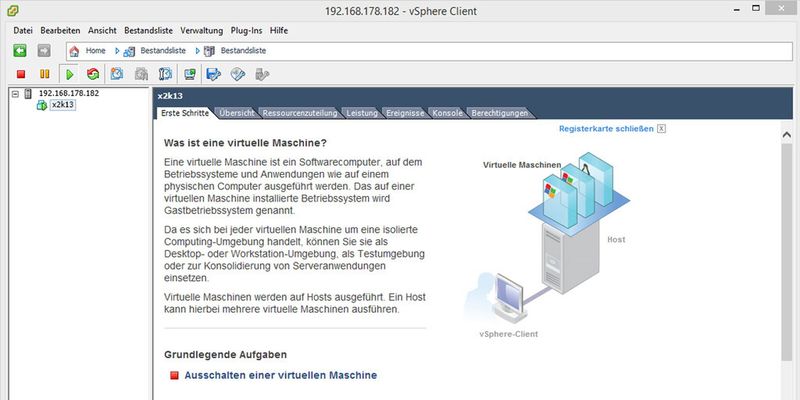Click the Home house icon in breadcrumb
This screenshot has height=400, width=800.
(74, 51)
